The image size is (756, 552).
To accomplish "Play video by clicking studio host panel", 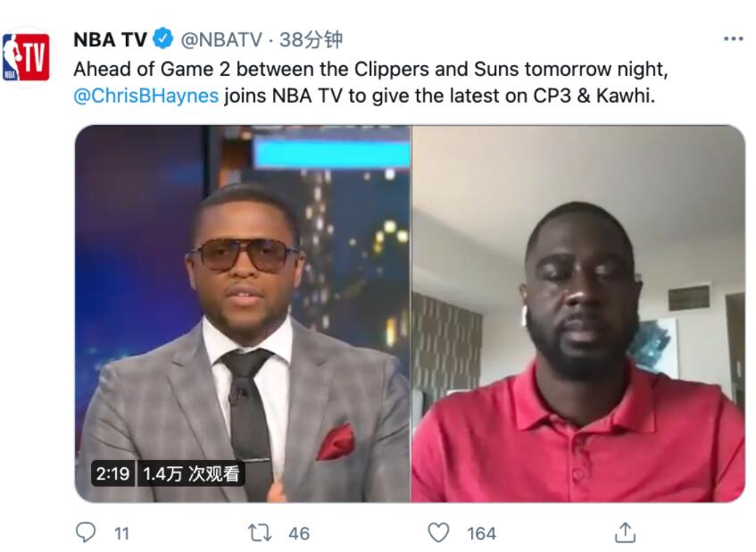I will [x=243, y=314].
